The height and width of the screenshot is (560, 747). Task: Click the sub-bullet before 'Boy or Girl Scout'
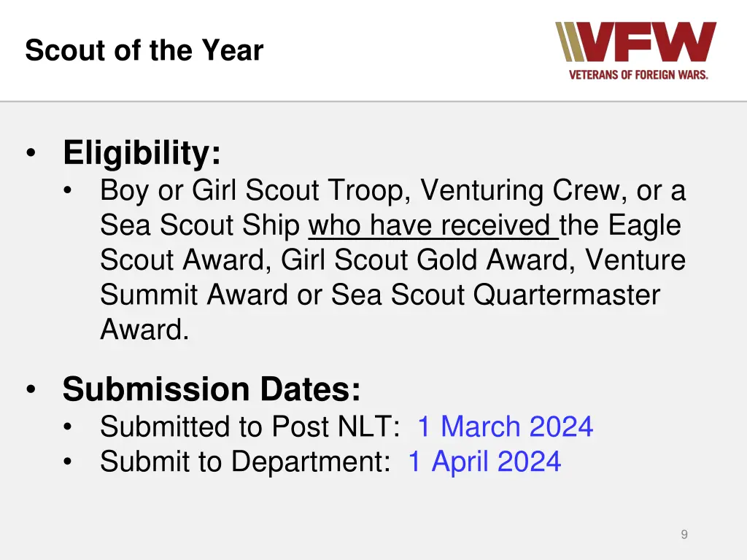[68, 191]
